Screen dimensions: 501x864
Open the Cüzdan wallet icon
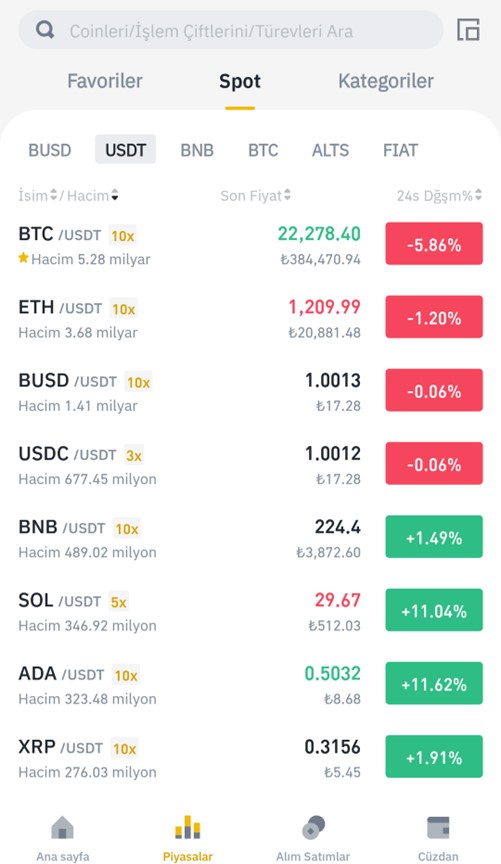tap(438, 828)
